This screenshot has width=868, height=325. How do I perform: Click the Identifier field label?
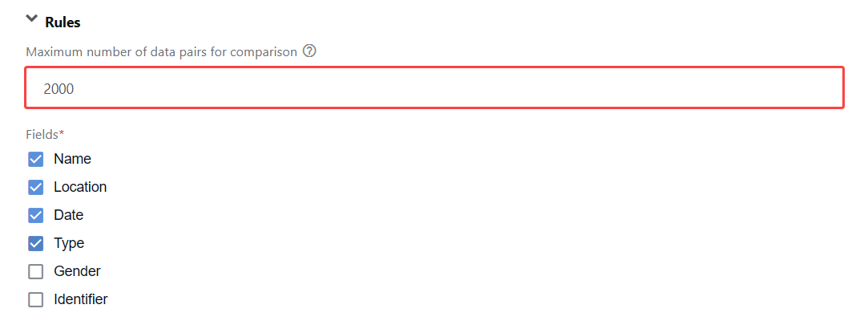point(81,300)
